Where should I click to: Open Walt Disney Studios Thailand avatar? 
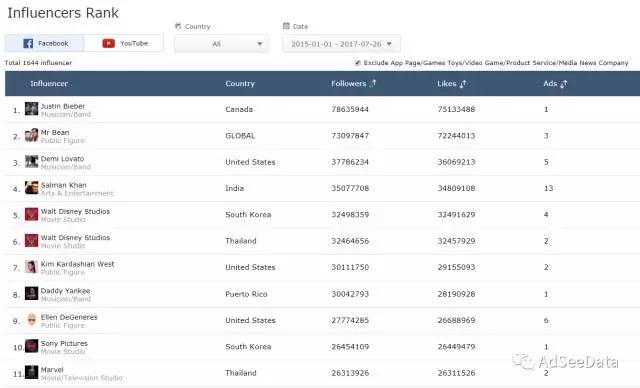pos(31,240)
